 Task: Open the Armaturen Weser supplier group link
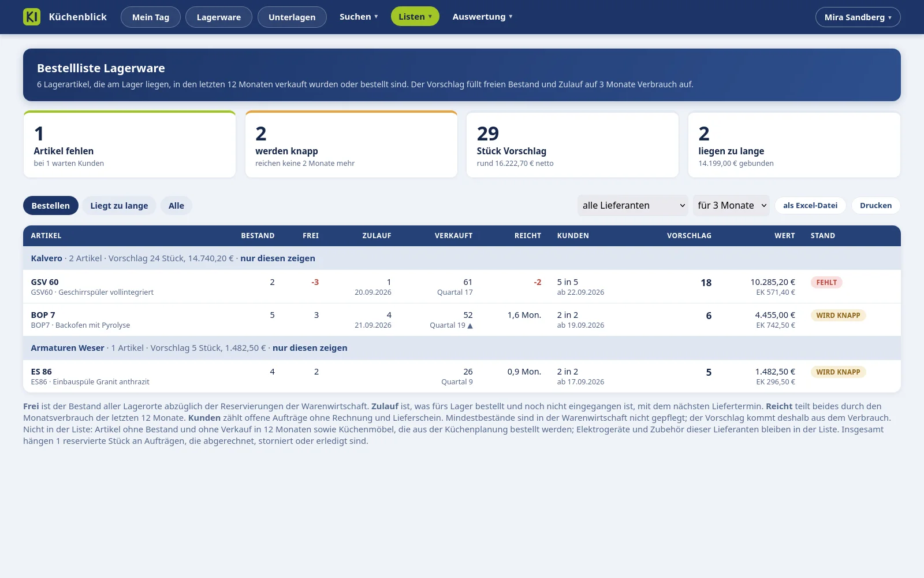click(68, 348)
